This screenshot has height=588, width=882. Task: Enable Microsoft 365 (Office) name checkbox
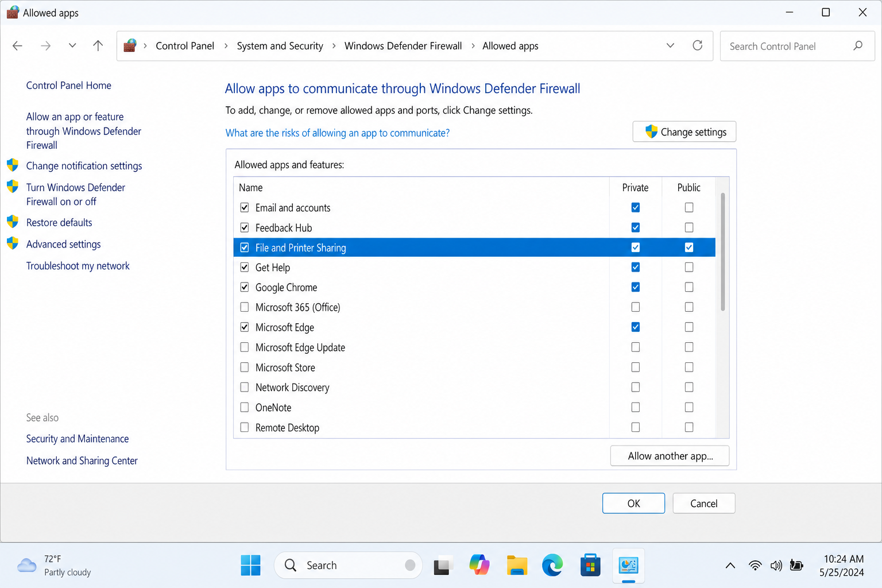pyautogui.click(x=245, y=307)
